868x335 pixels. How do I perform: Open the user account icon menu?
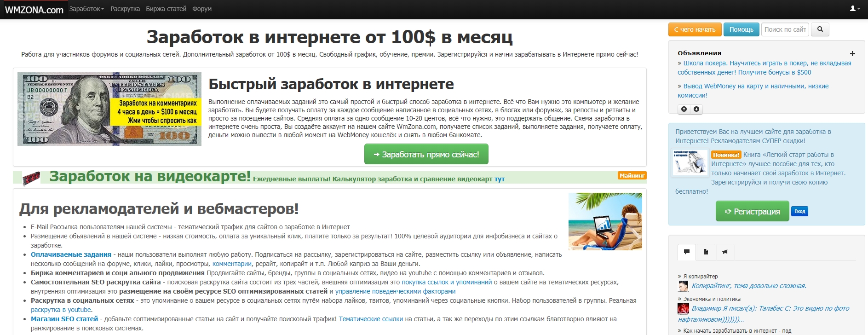[855, 8]
